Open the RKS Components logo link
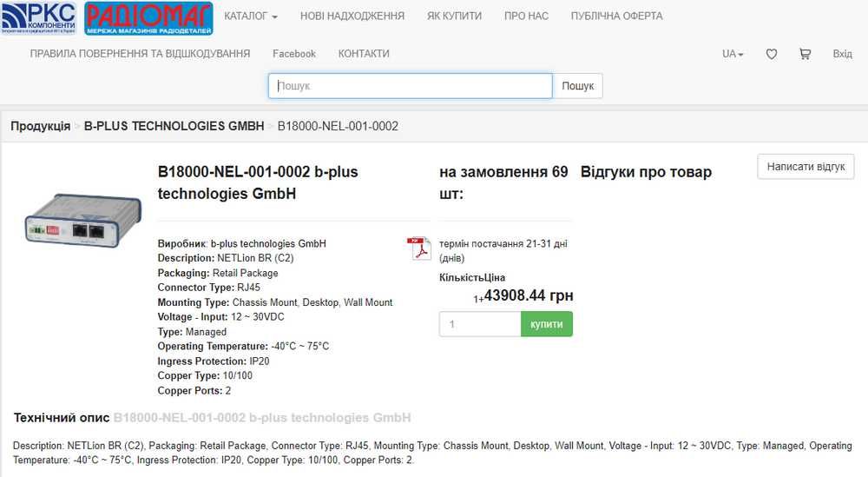The width and height of the screenshot is (868, 477). [x=39, y=17]
